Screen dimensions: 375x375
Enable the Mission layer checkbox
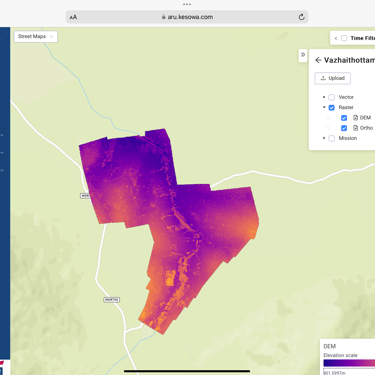pyautogui.click(x=331, y=138)
